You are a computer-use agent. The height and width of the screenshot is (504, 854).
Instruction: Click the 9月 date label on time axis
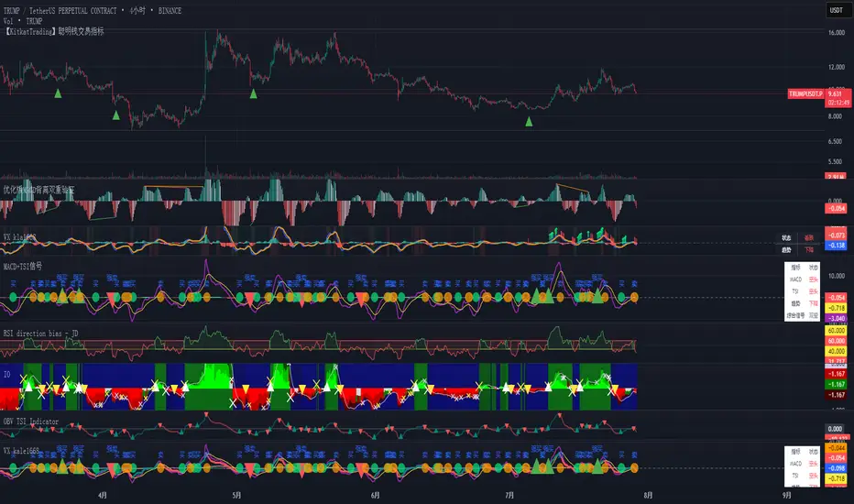787,496
